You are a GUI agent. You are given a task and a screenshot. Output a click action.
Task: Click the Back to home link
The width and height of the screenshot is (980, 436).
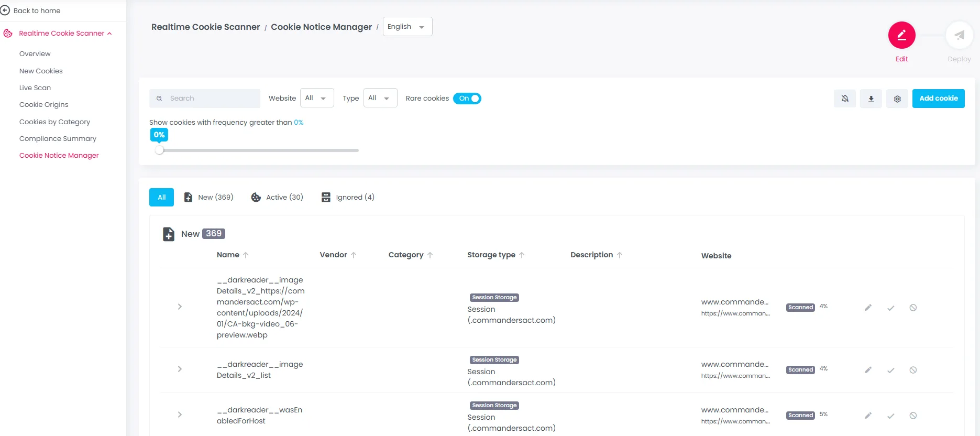pyautogui.click(x=37, y=10)
